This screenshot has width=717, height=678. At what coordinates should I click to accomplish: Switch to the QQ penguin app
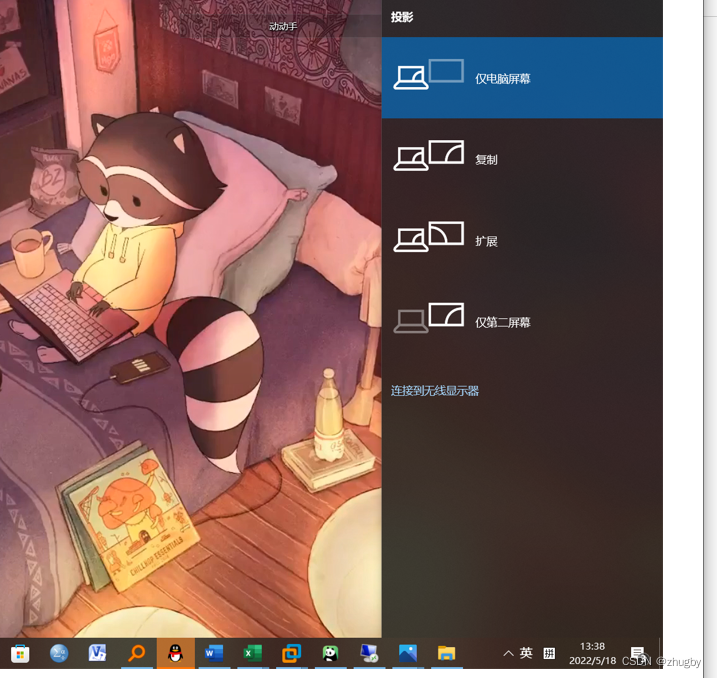pyautogui.click(x=175, y=654)
